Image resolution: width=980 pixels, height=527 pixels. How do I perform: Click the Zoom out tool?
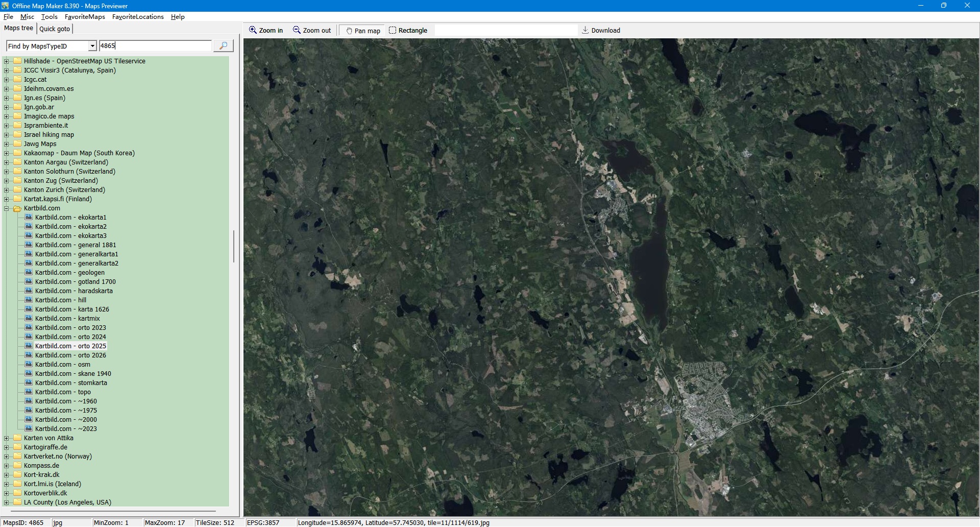312,30
